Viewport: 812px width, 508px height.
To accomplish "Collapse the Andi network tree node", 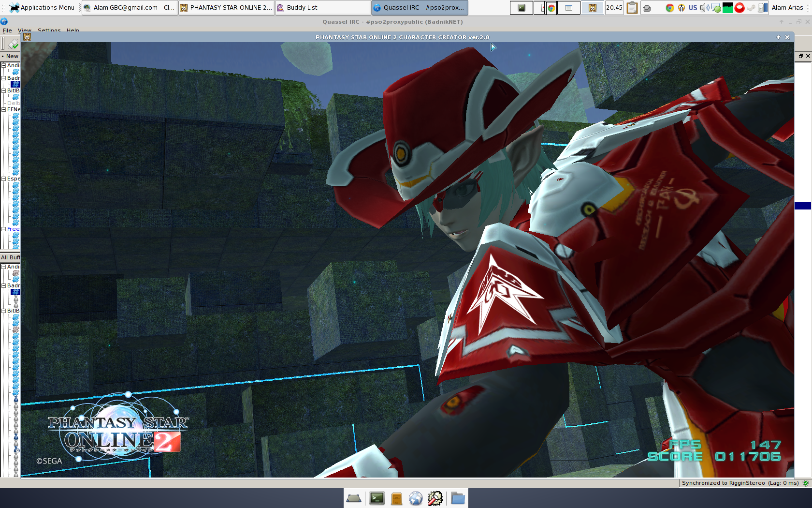I will coord(3,65).
